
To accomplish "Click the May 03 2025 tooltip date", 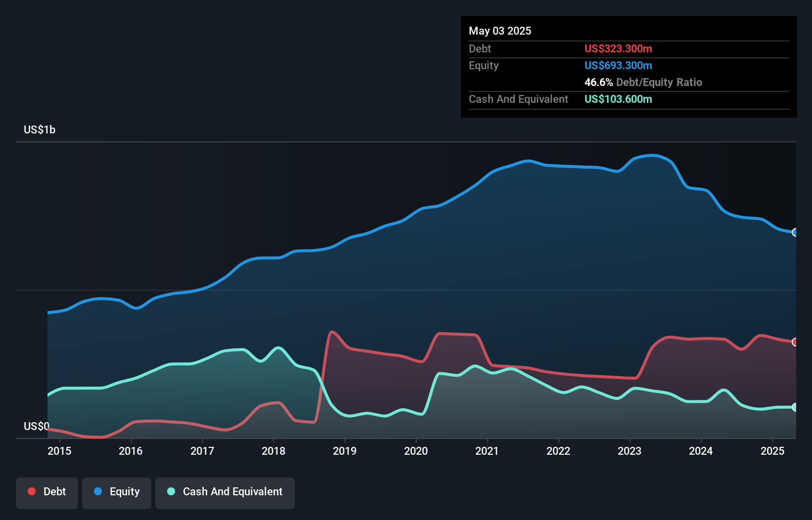I will click(500, 31).
